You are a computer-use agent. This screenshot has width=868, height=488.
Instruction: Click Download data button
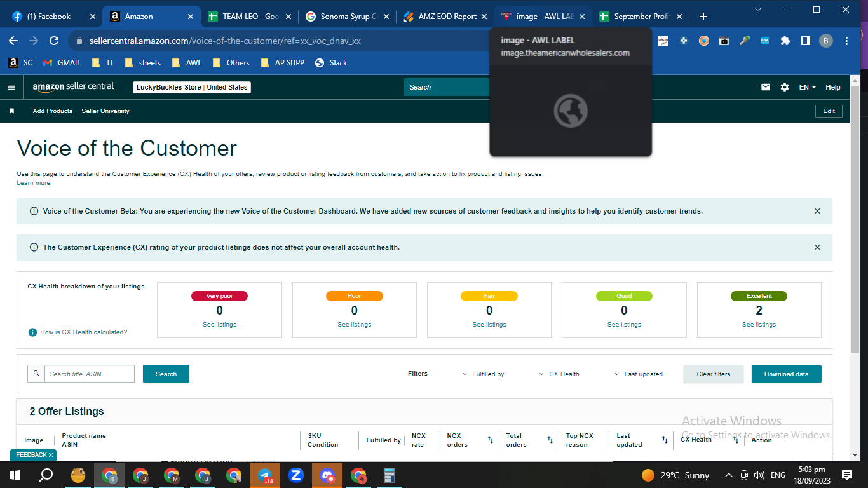click(787, 374)
